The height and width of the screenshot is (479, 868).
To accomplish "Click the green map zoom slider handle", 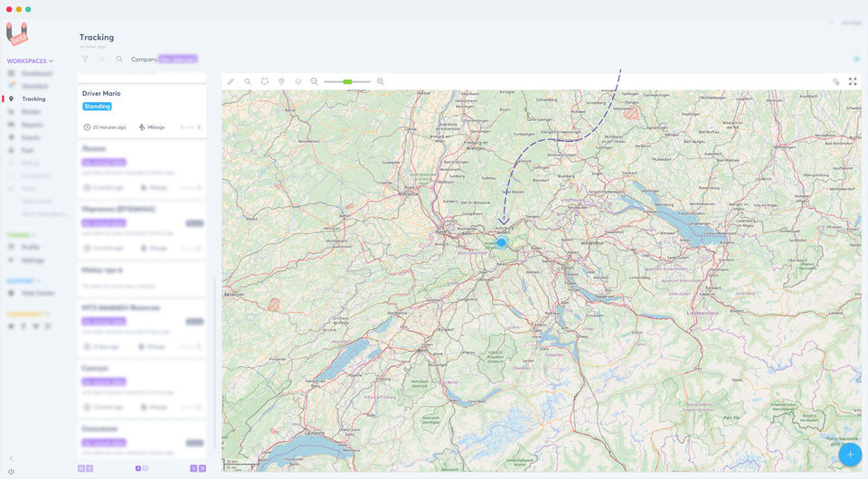I will click(347, 82).
